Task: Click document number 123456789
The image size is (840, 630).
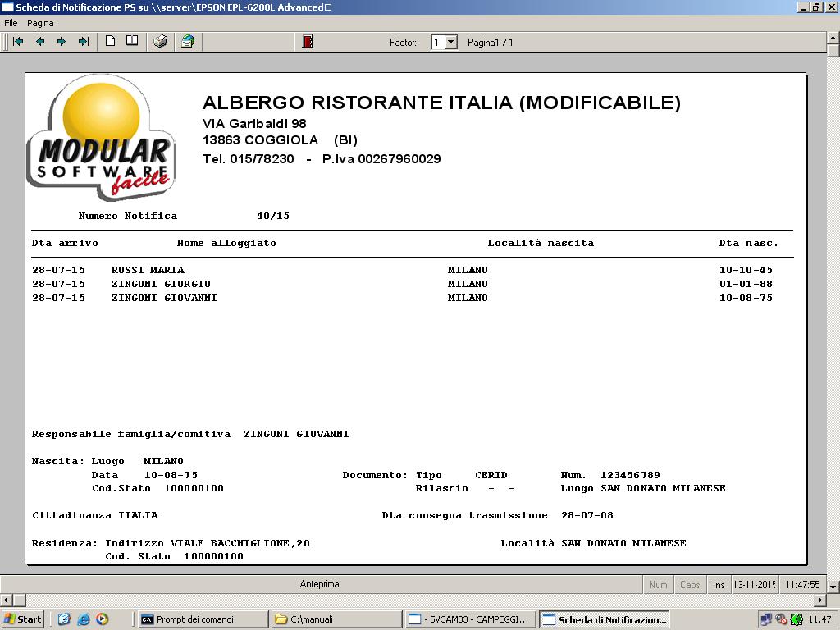Action: (x=630, y=475)
